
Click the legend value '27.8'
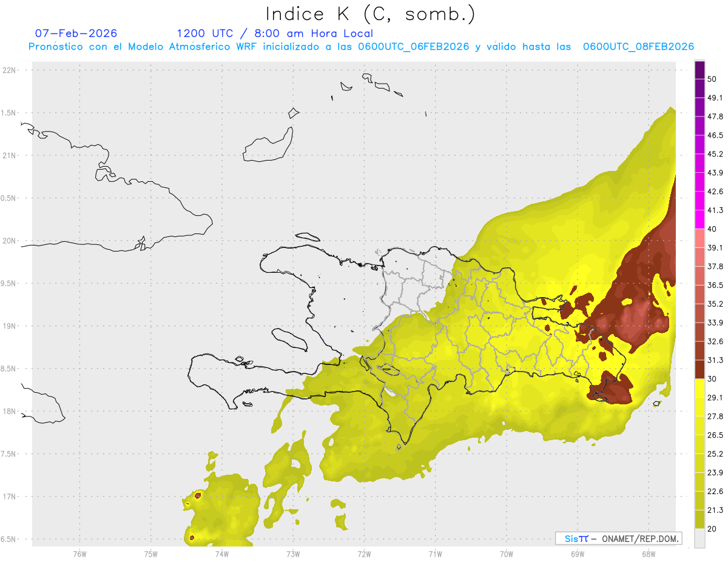[x=715, y=416]
